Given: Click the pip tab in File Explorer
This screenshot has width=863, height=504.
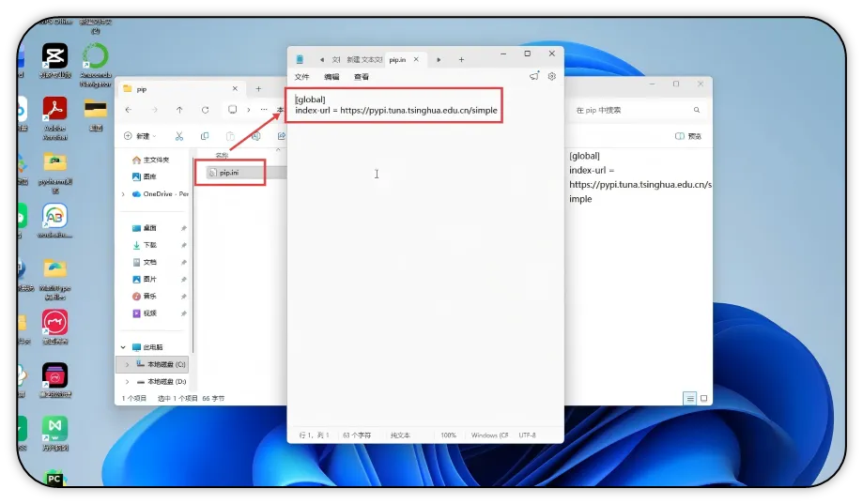Looking at the screenshot, I should pos(142,89).
